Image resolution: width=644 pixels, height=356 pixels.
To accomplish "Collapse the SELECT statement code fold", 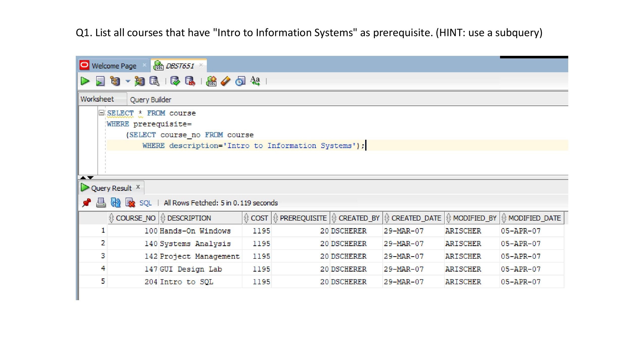I will [101, 113].
